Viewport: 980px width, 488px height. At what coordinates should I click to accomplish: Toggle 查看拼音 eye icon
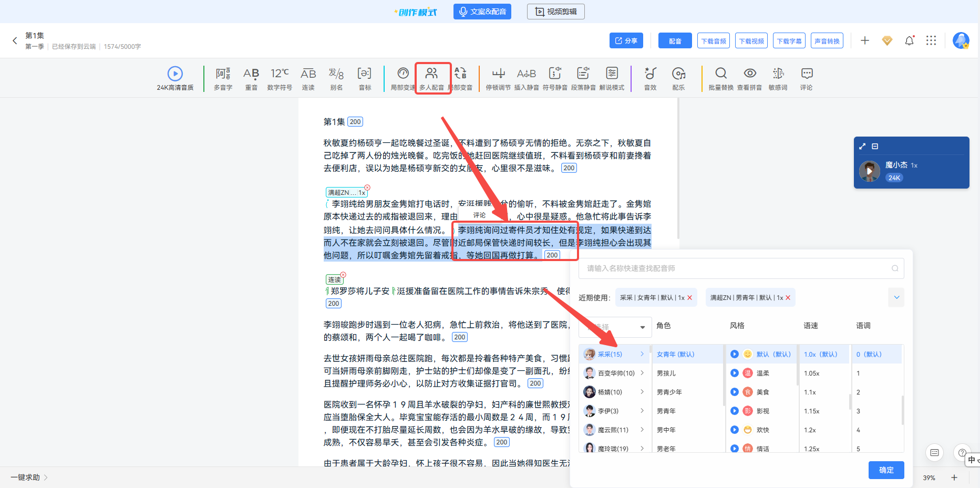[x=750, y=79]
